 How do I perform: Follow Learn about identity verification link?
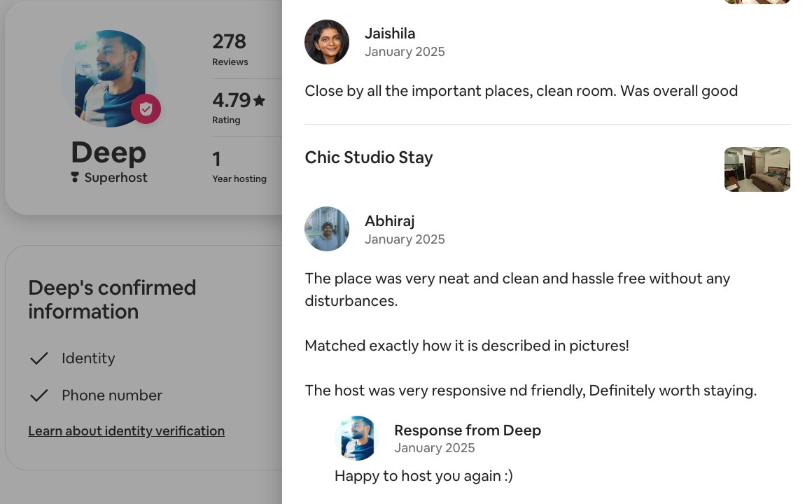[x=127, y=431]
